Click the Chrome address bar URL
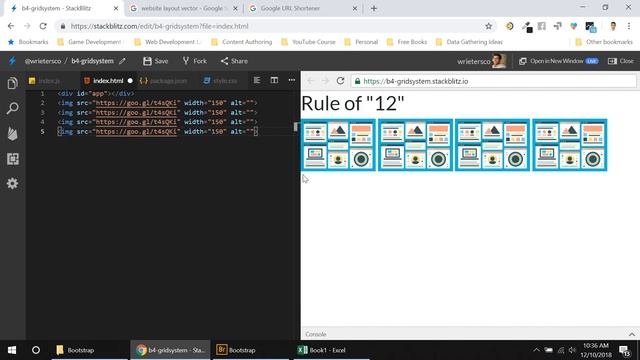This screenshot has height=360, width=640. pos(159,26)
